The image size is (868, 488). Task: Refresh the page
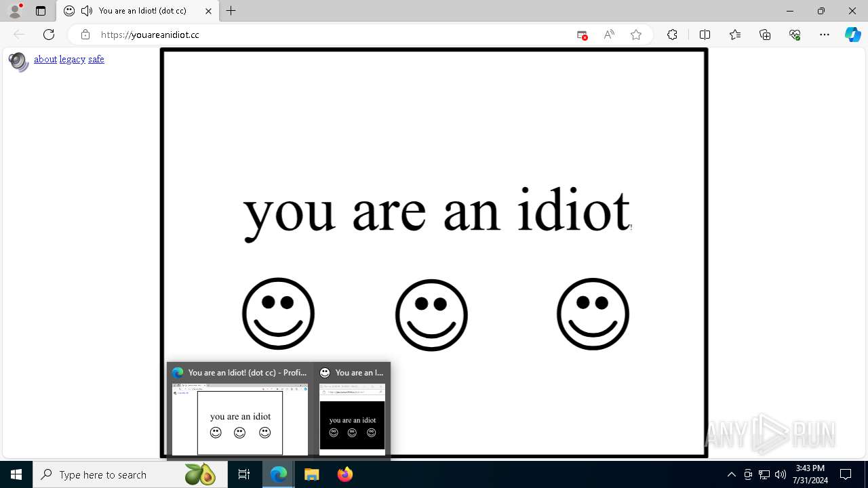[49, 35]
